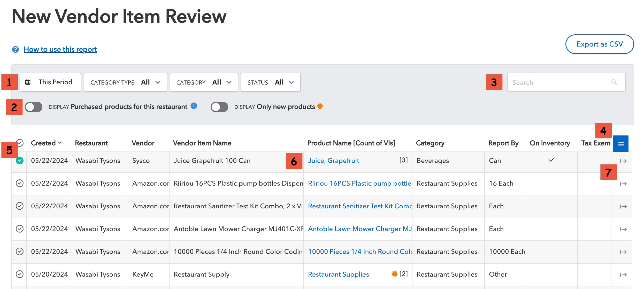Click Juice Grapefruit 100 Can item name
Image resolution: width=644 pixels, height=289 pixels.
coord(212,161)
